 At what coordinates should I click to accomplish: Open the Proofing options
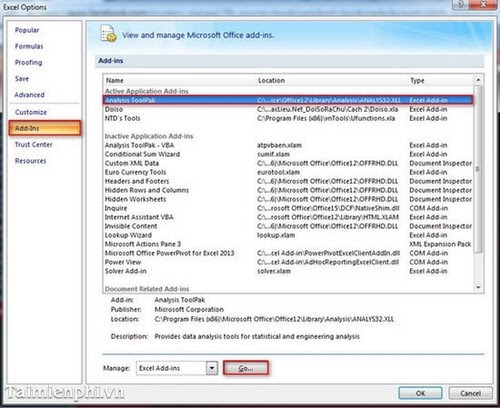(28, 62)
